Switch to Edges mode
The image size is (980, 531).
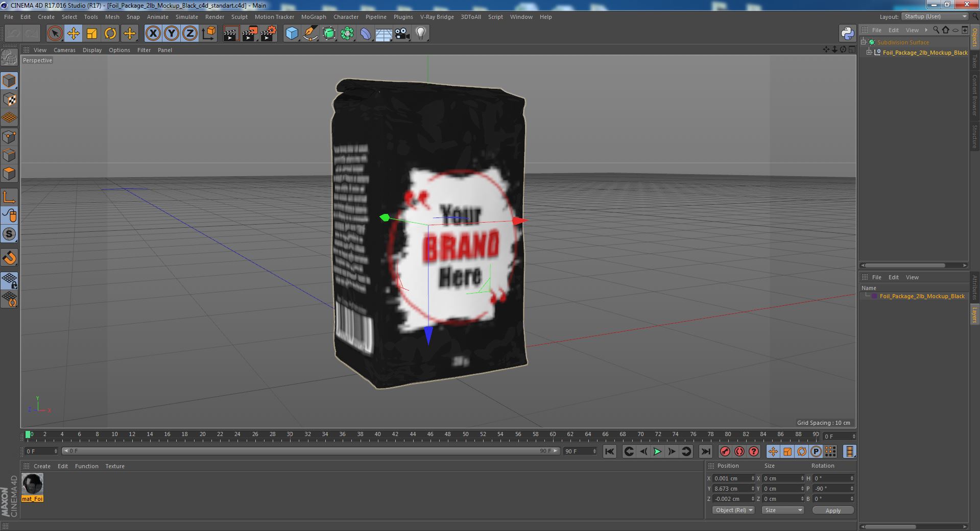(x=9, y=155)
